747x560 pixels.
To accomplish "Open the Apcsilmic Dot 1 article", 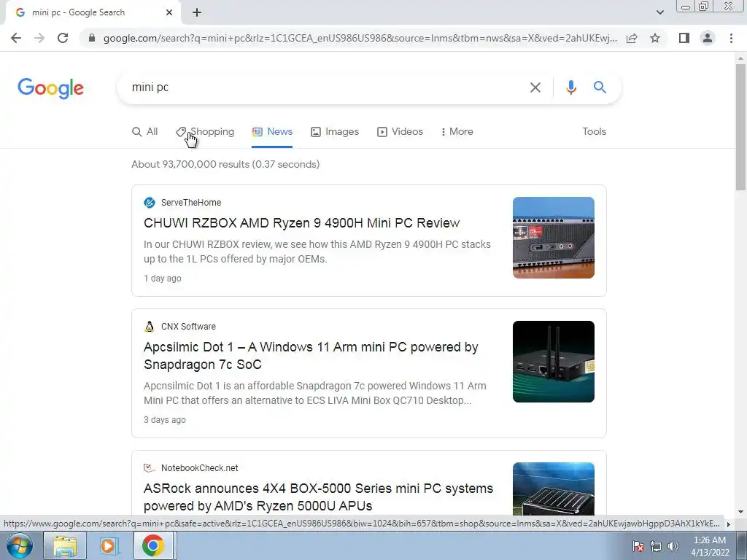I will tap(311, 356).
